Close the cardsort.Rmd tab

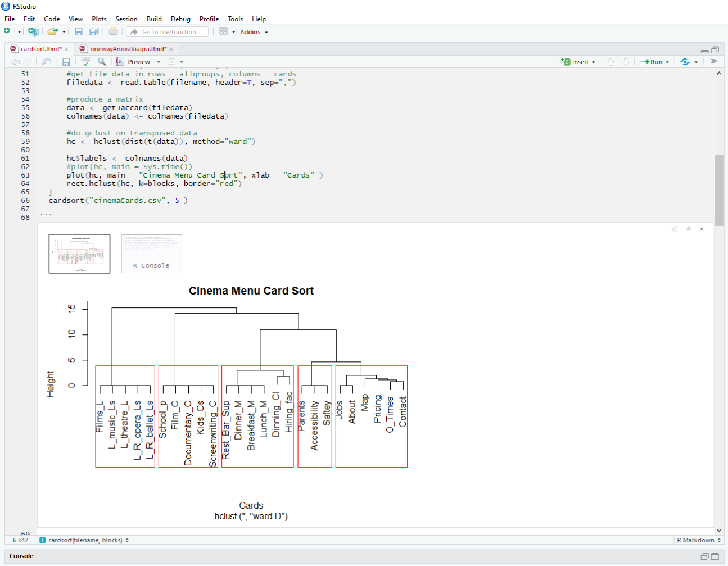point(66,49)
